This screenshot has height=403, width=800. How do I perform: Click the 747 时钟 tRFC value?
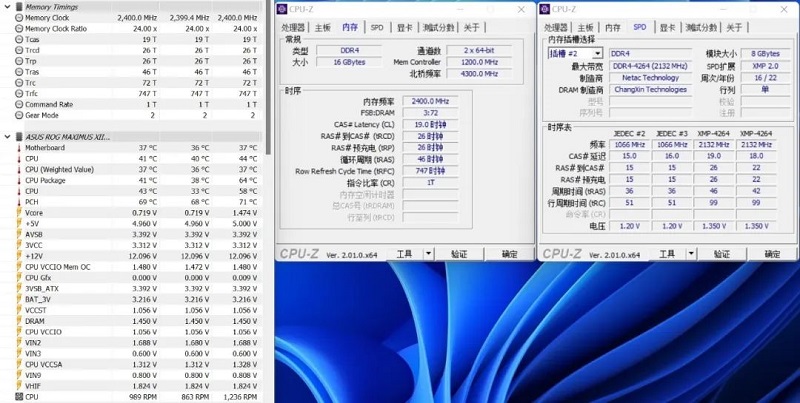pyautogui.click(x=430, y=171)
